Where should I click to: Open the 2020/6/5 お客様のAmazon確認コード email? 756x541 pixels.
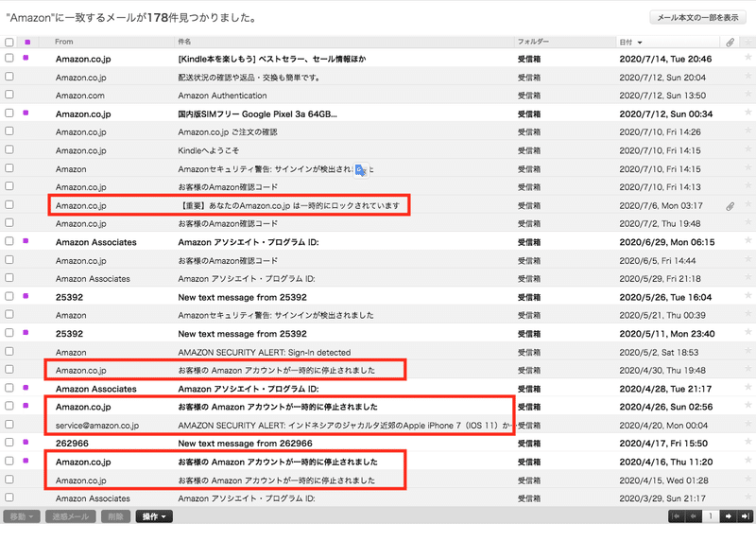coord(228,261)
